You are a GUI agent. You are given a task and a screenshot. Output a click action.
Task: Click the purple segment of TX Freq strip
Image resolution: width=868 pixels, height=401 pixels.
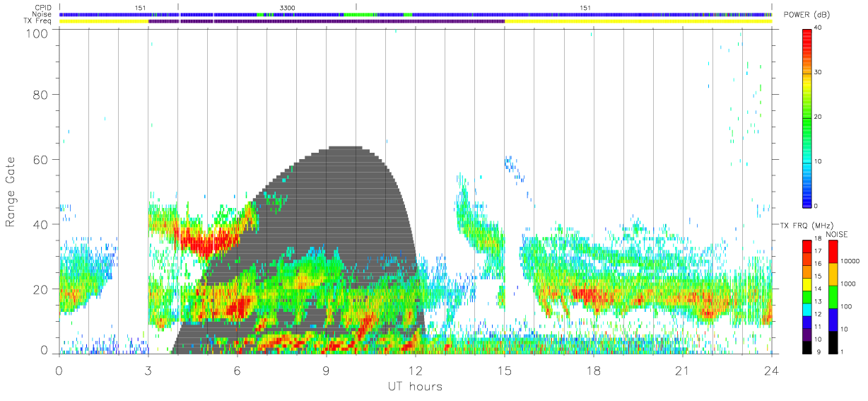coord(326,21)
